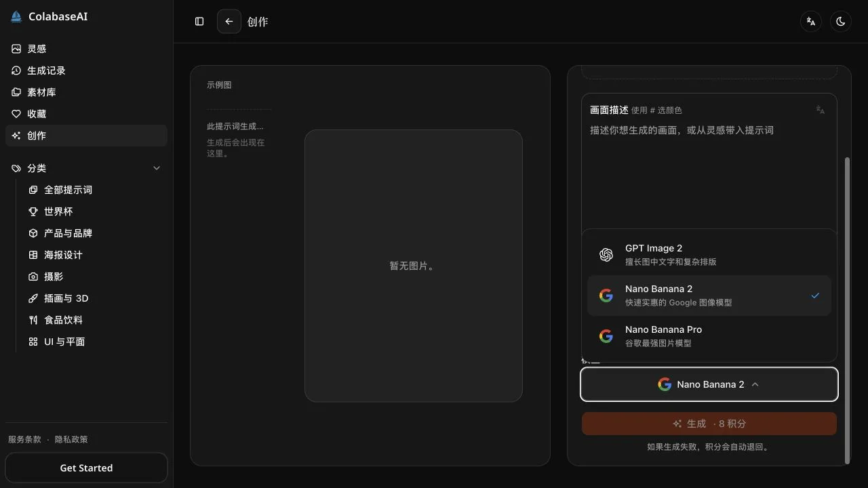Click the 收藏 heart icon
Screen dimensions: 868x488
click(x=16, y=114)
